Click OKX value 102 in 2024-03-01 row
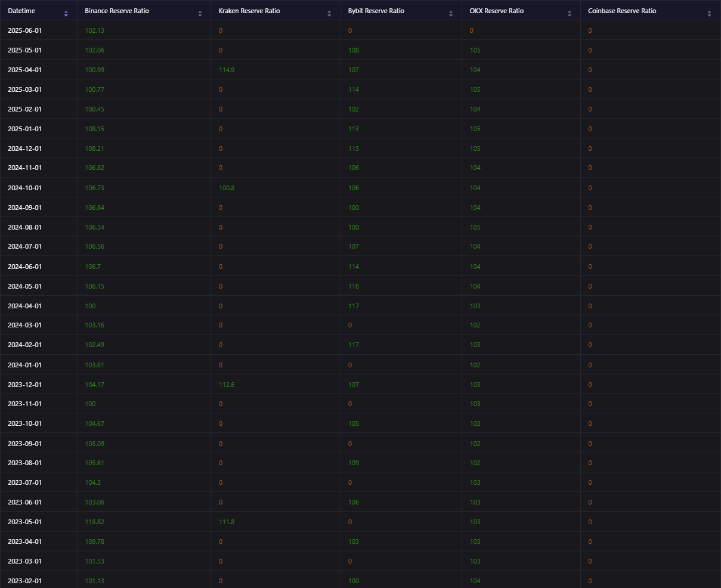The image size is (721, 588). click(x=475, y=326)
